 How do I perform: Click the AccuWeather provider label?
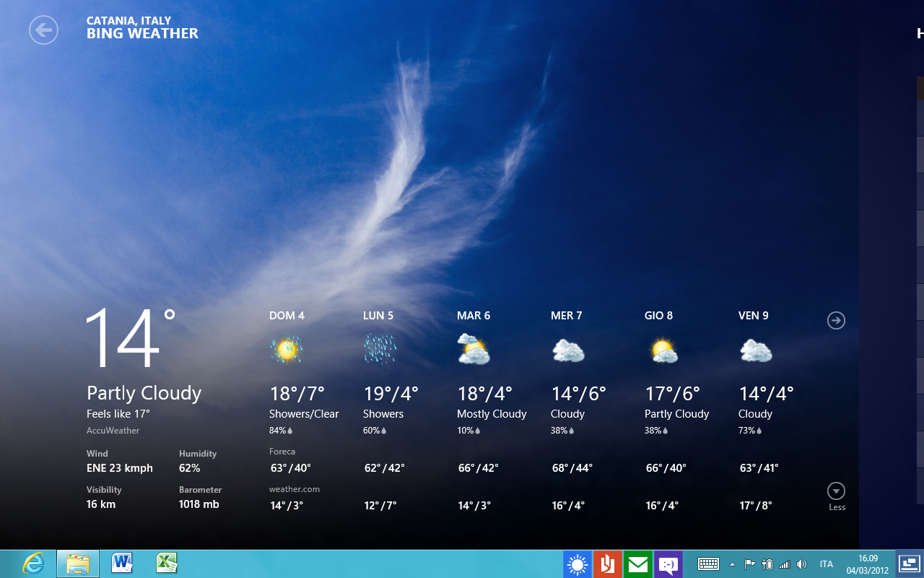[113, 431]
